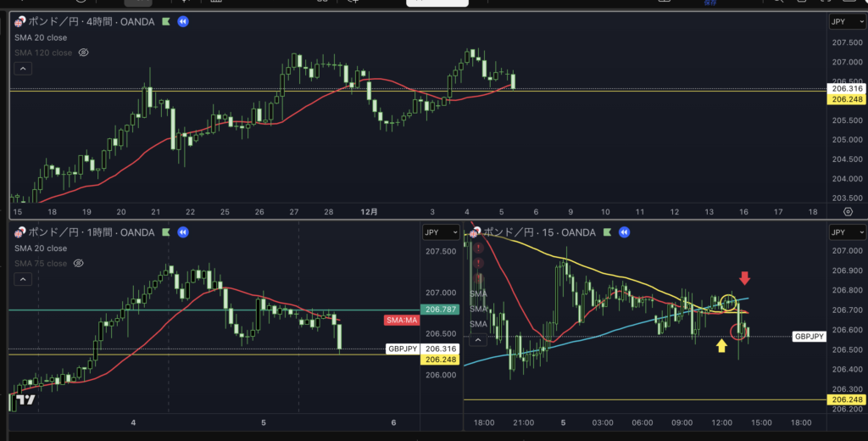Click the blue replay icon in 4-hour chart
Screen dimensions: 868x441
(183, 21)
